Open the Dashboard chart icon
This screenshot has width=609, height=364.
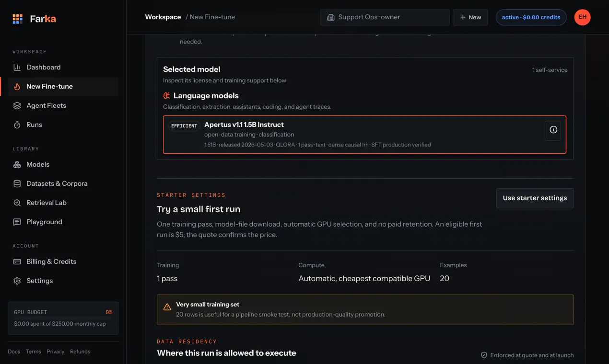[x=17, y=68]
